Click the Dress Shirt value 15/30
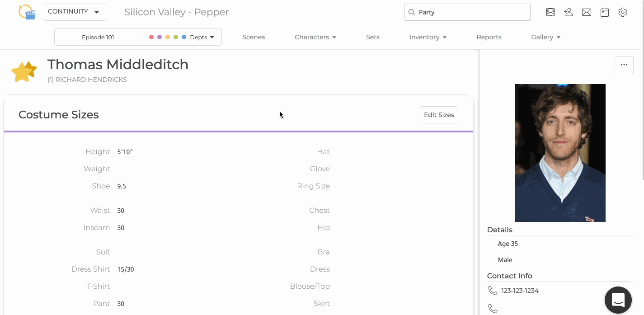The image size is (644, 315). click(126, 269)
